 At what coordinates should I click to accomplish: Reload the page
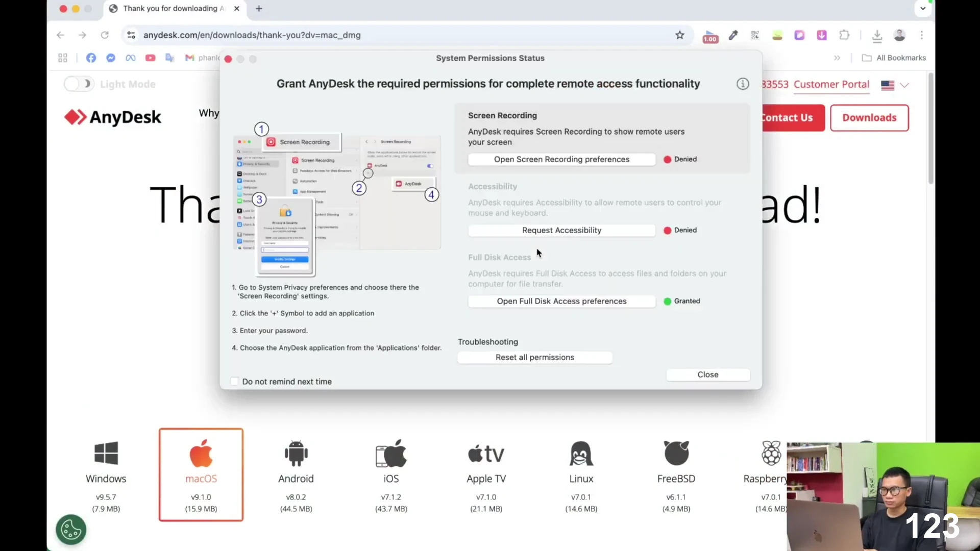tap(105, 35)
